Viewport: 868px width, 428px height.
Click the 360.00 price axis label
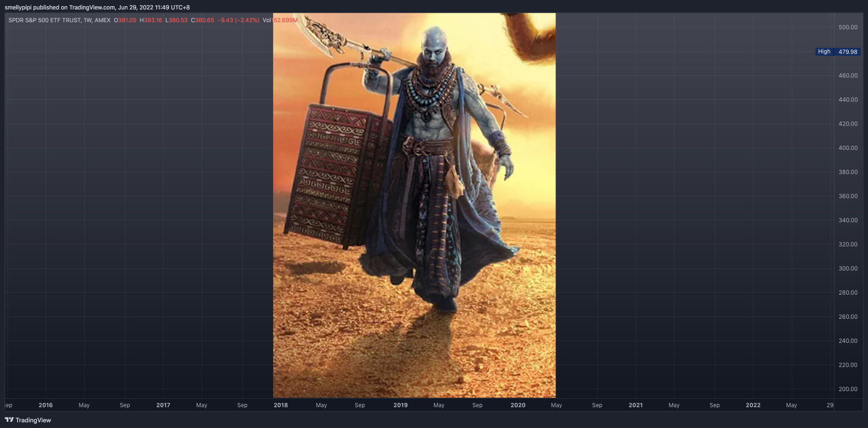[848, 196]
